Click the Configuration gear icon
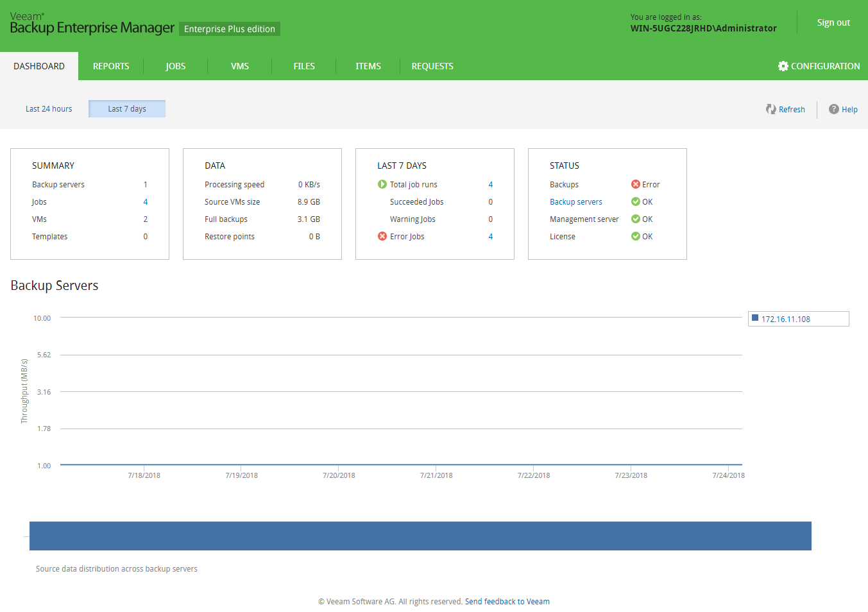This screenshot has width=868, height=612. [x=783, y=66]
